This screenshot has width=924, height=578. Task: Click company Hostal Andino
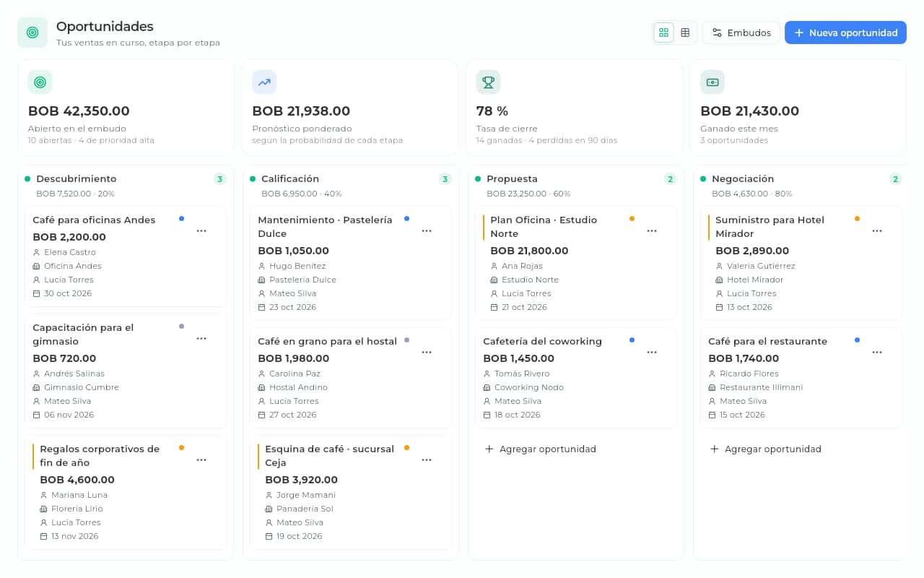(298, 387)
